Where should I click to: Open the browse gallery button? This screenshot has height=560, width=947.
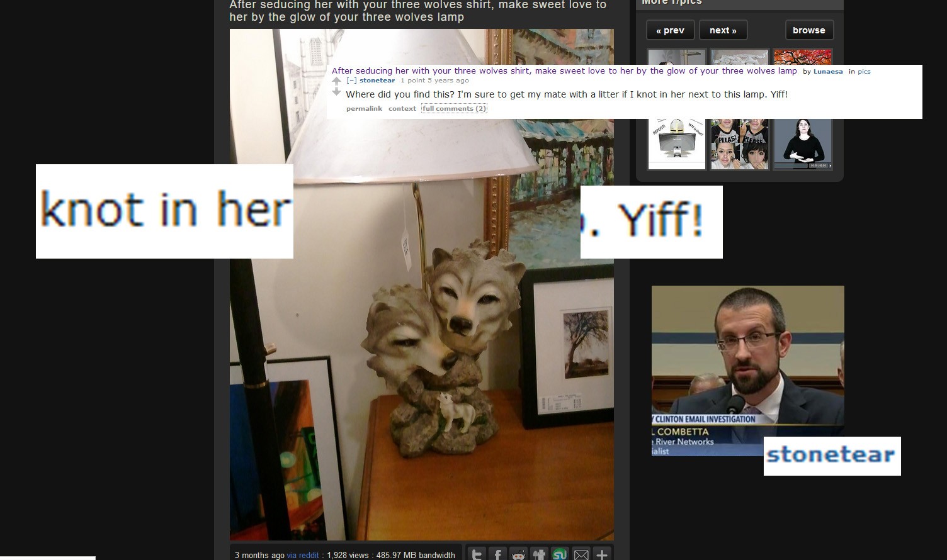click(x=809, y=30)
